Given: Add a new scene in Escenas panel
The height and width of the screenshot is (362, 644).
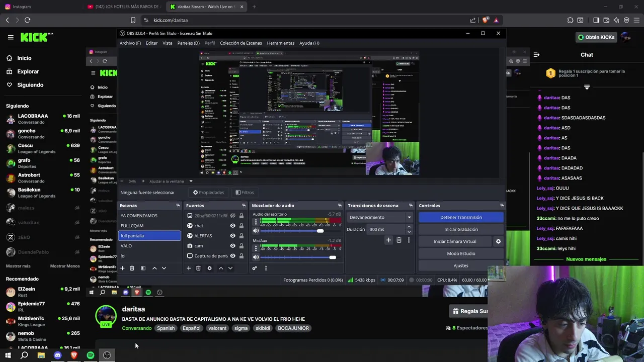Looking at the screenshot, I should point(122,268).
